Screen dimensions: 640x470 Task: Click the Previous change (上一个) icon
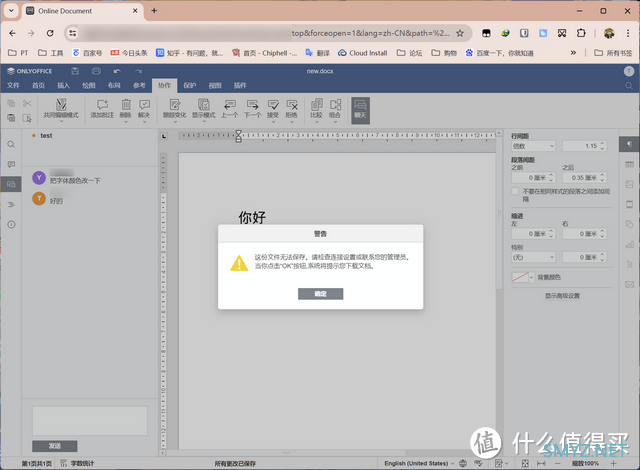coord(229,109)
